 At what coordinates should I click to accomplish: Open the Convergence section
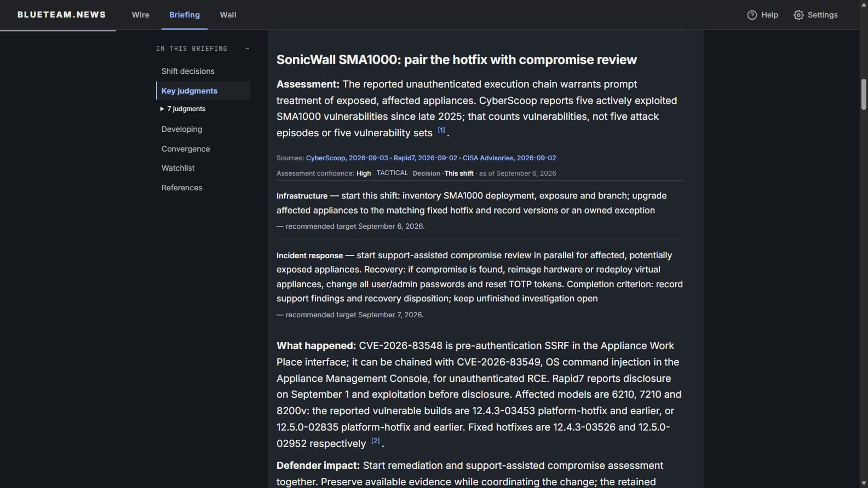[186, 149]
